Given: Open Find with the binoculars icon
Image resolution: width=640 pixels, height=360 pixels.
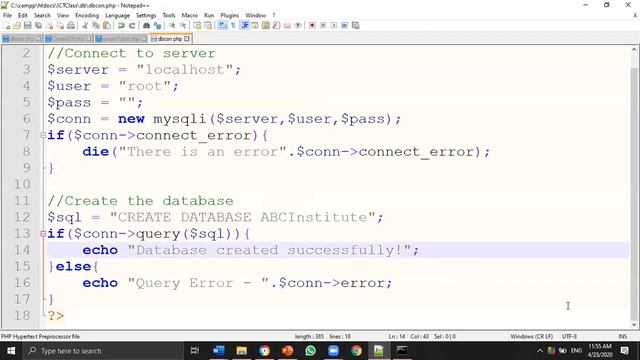Looking at the screenshot, I should tap(146, 25).
